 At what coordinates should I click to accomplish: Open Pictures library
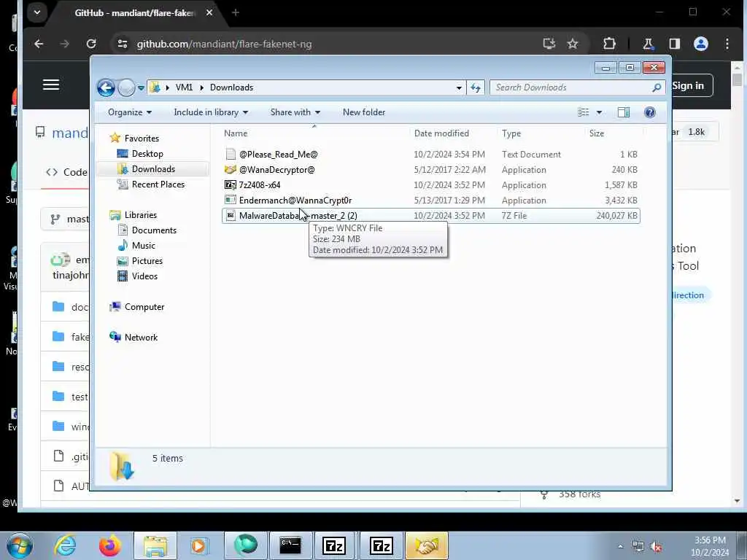[x=147, y=260]
